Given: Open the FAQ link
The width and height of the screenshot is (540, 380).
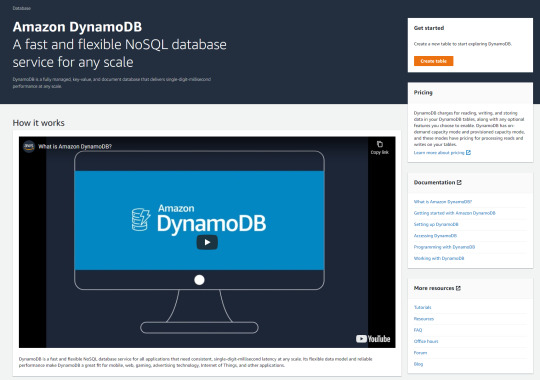Looking at the screenshot, I should (418, 330).
